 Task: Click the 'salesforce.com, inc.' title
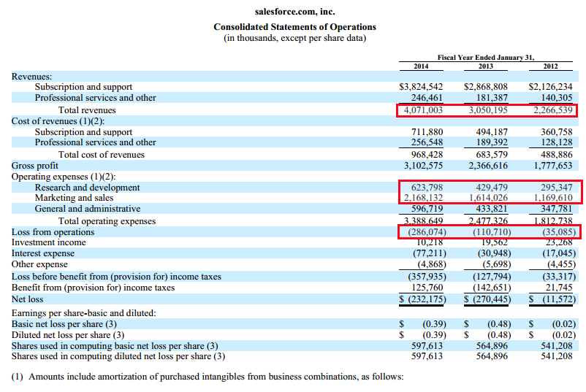tap(295, 12)
